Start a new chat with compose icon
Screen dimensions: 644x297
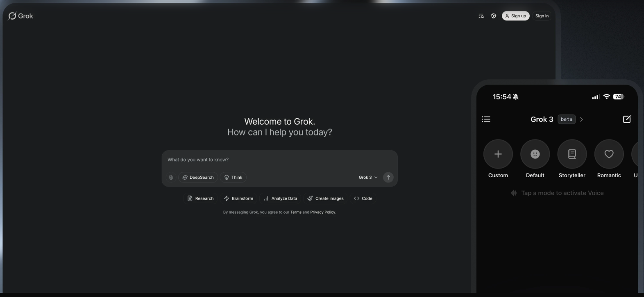627,119
